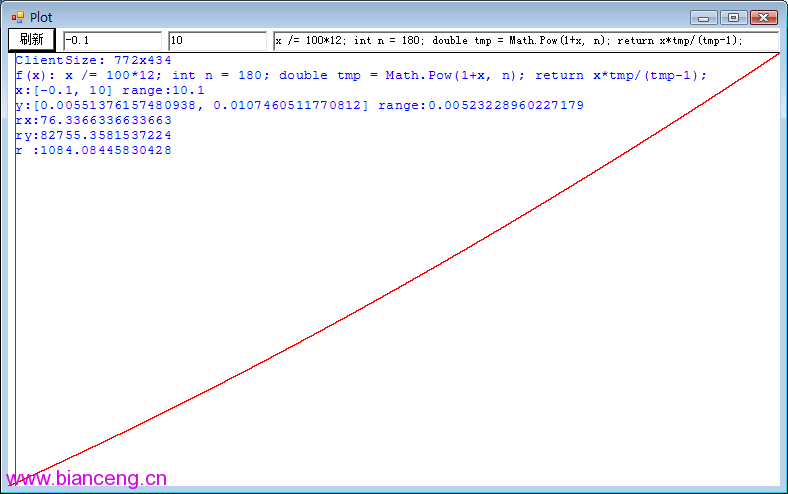The height and width of the screenshot is (494, 788).
Task: Click the function expression input field
Action: (x=526, y=41)
